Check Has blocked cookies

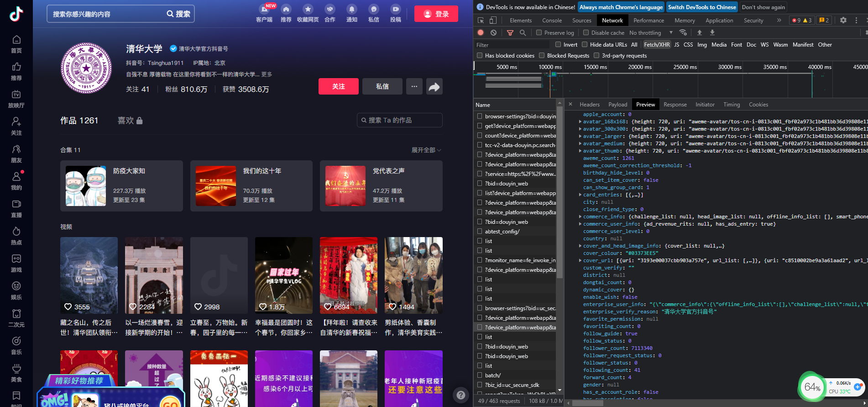480,55
